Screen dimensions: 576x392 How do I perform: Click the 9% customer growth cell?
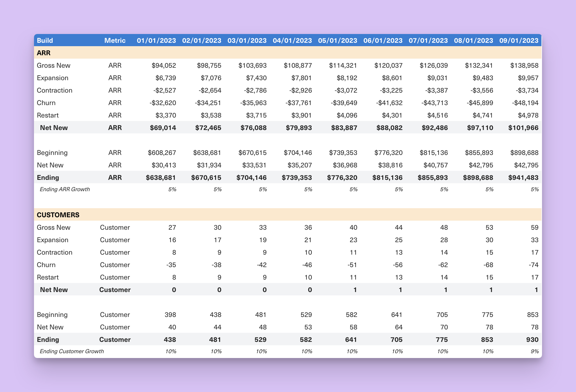click(534, 351)
